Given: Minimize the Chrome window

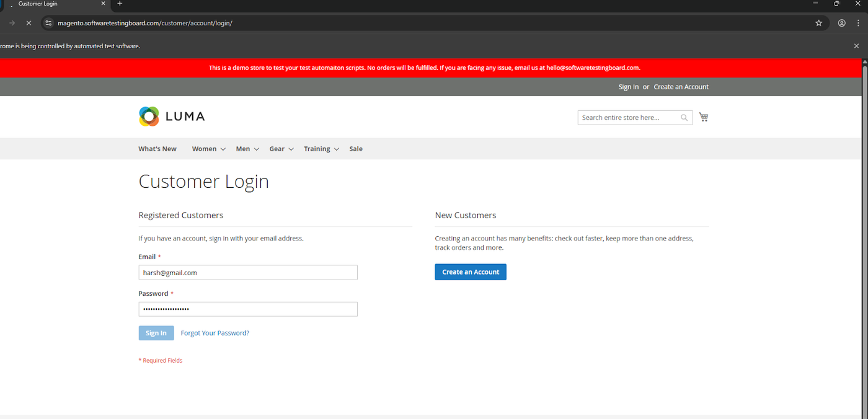Looking at the screenshot, I should click(816, 4).
